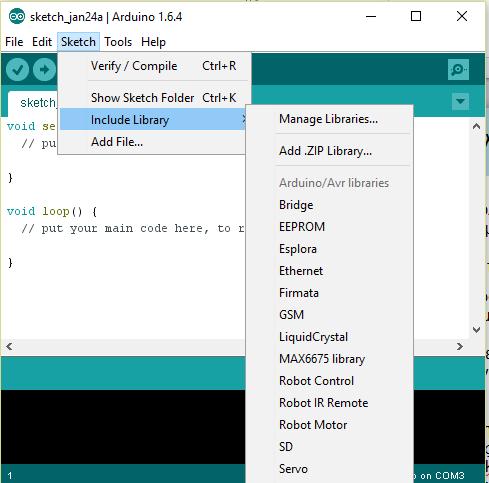Include the SD library
Screen dimensions: 489x483
pos(328,447)
